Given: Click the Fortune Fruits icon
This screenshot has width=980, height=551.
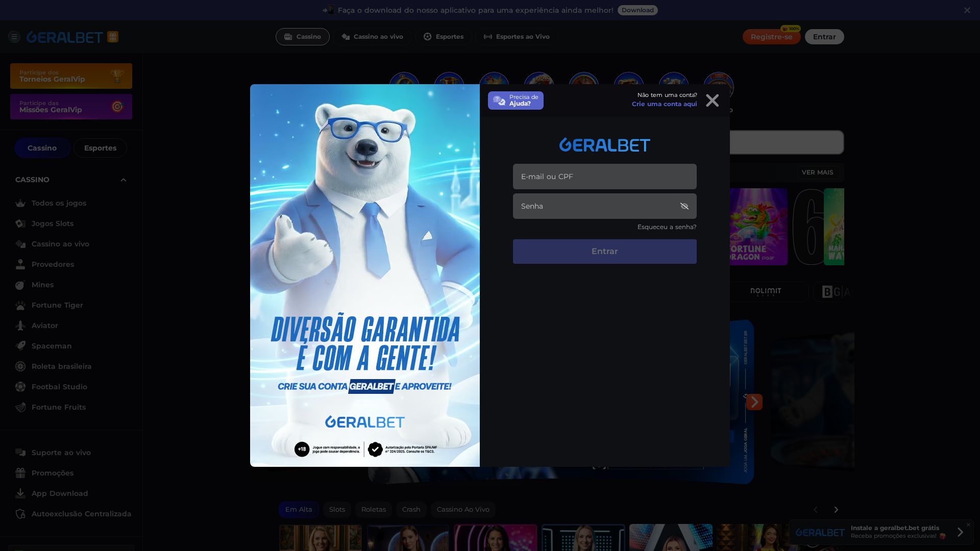Looking at the screenshot, I should (20, 407).
